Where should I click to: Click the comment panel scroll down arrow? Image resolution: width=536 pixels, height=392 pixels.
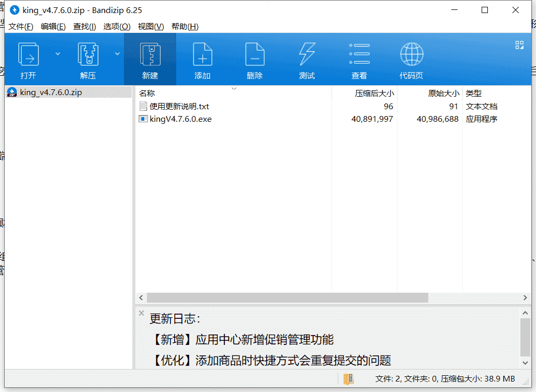tap(525, 363)
